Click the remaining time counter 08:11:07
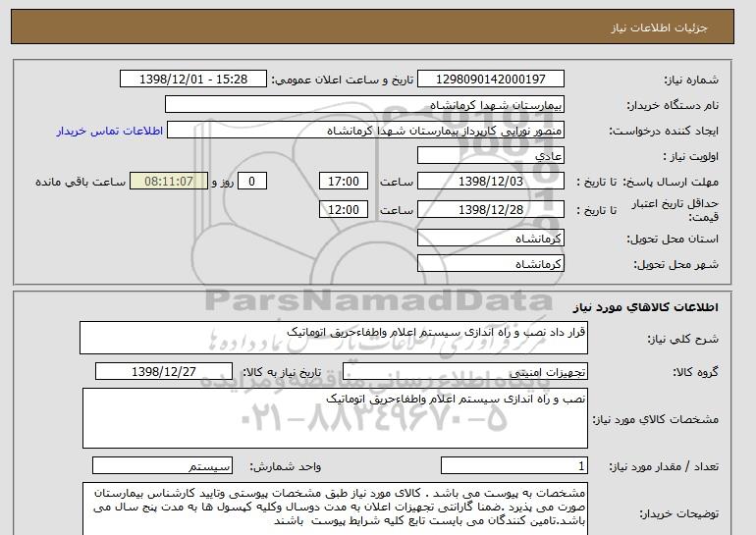This screenshot has width=756, height=535. pos(169,182)
